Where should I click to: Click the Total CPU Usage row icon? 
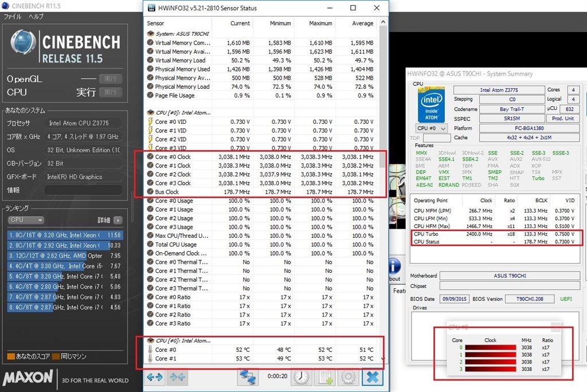(x=150, y=244)
